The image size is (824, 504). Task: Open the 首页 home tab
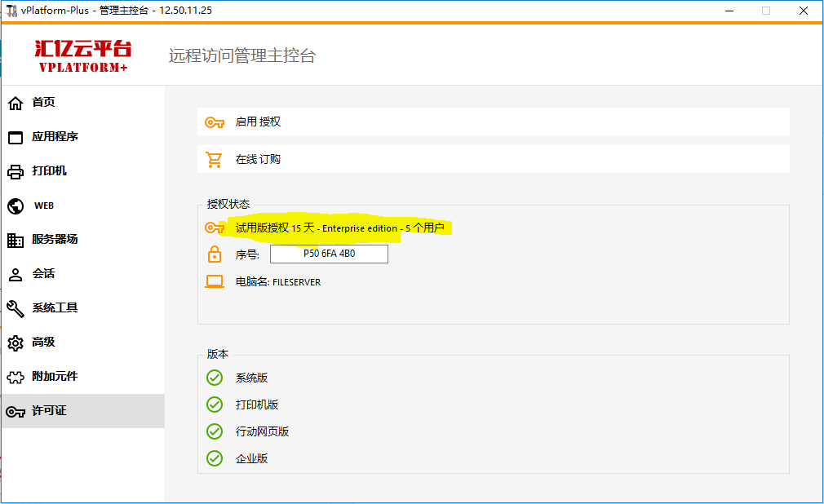(43, 103)
